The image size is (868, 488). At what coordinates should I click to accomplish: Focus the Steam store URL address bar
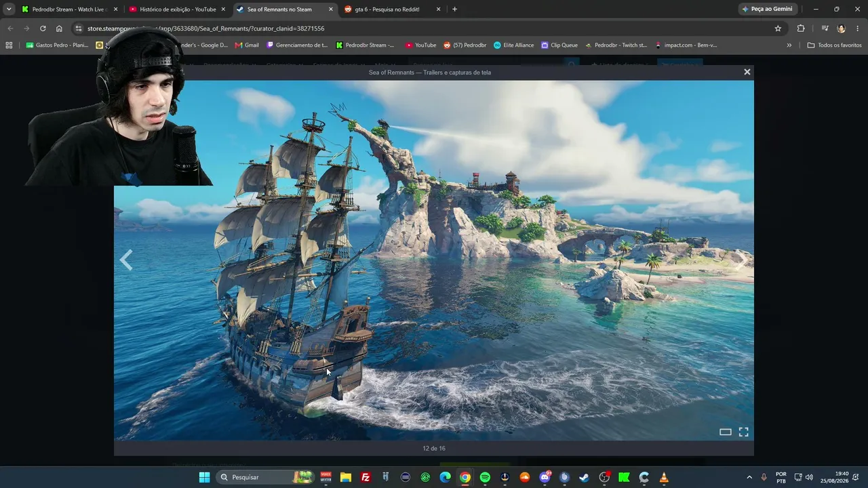click(x=427, y=28)
